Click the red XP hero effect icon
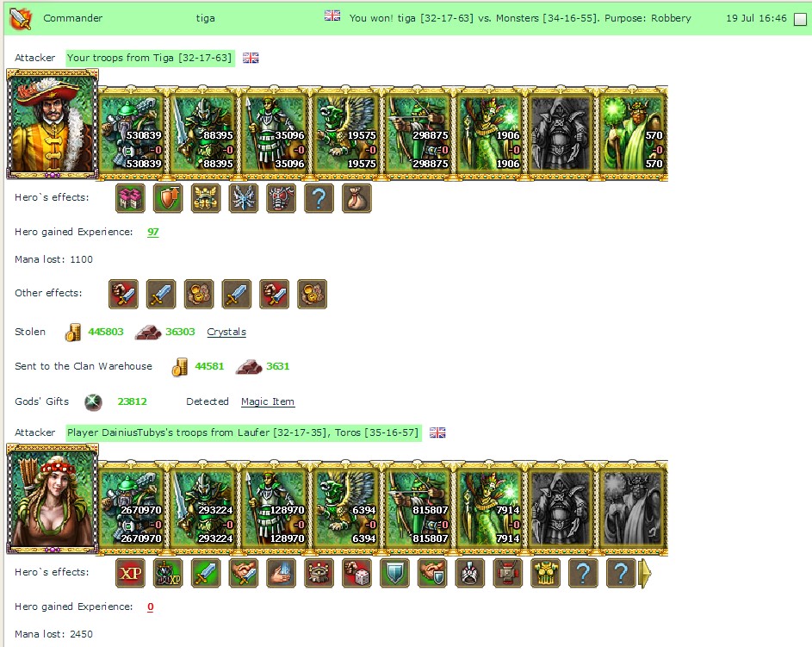Screen dimensions: 812x647 click(130, 574)
